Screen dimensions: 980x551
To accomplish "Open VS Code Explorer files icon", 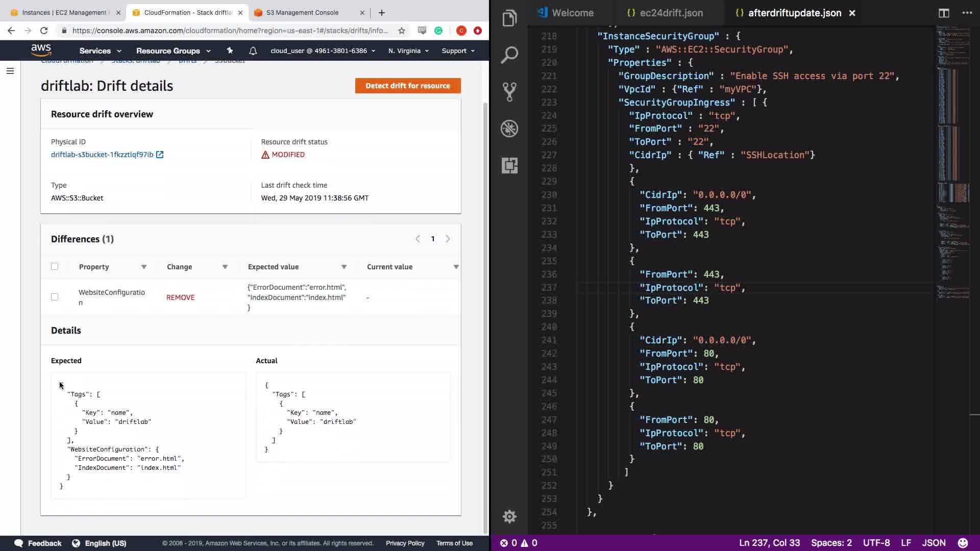I will (509, 18).
